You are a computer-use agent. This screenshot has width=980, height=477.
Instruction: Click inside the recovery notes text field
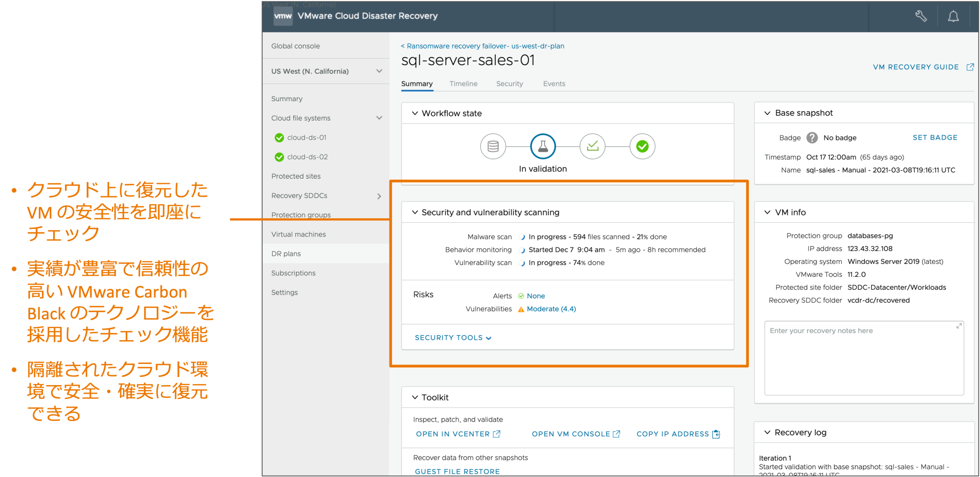(x=861, y=359)
